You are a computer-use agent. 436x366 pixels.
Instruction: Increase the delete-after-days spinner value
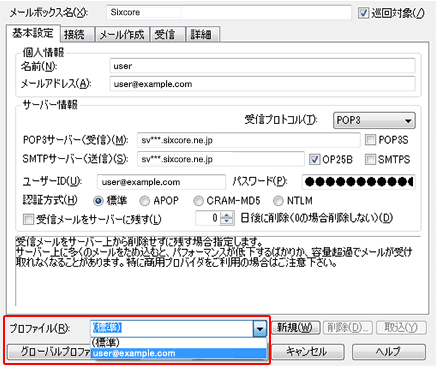227,215
